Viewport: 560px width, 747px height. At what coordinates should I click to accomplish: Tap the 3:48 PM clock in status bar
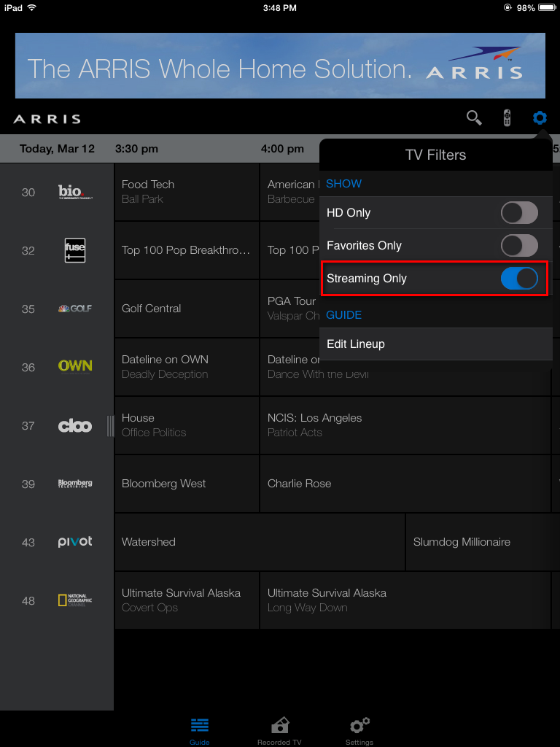pos(280,7)
